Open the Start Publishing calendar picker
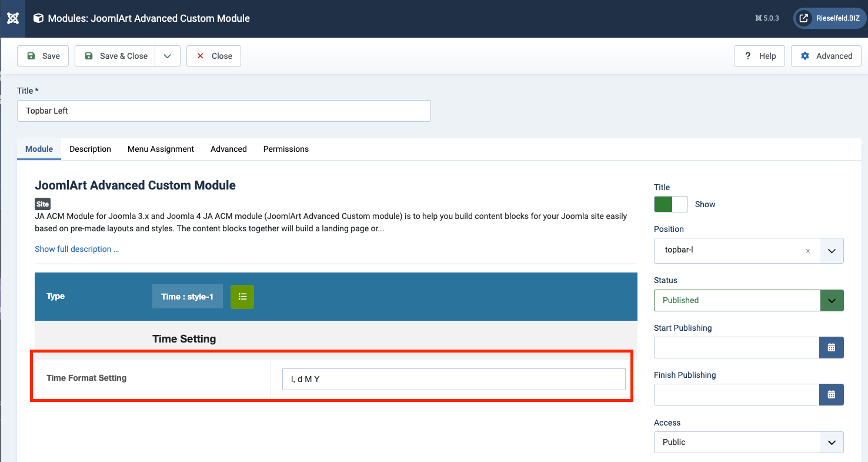The image size is (868, 462). tap(832, 348)
